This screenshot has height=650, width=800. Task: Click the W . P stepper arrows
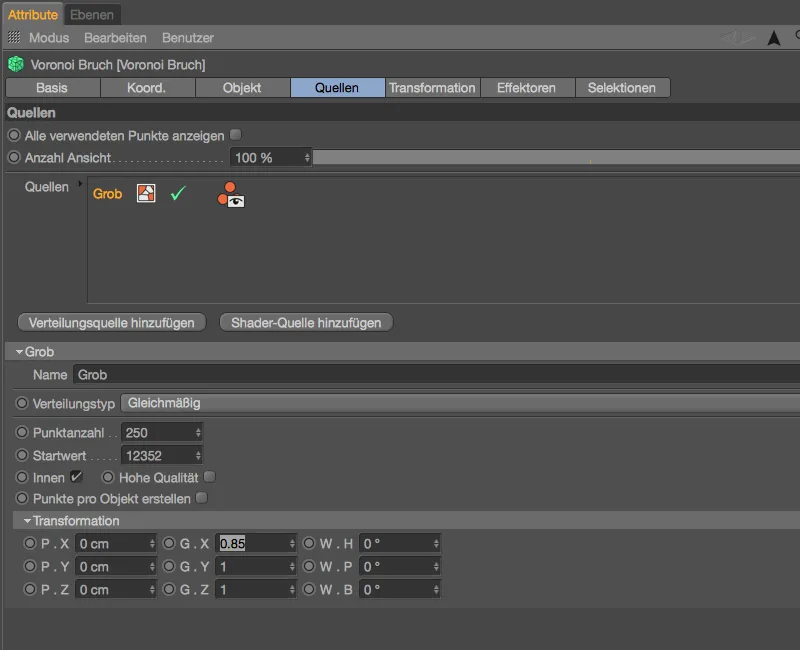pos(436,566)
